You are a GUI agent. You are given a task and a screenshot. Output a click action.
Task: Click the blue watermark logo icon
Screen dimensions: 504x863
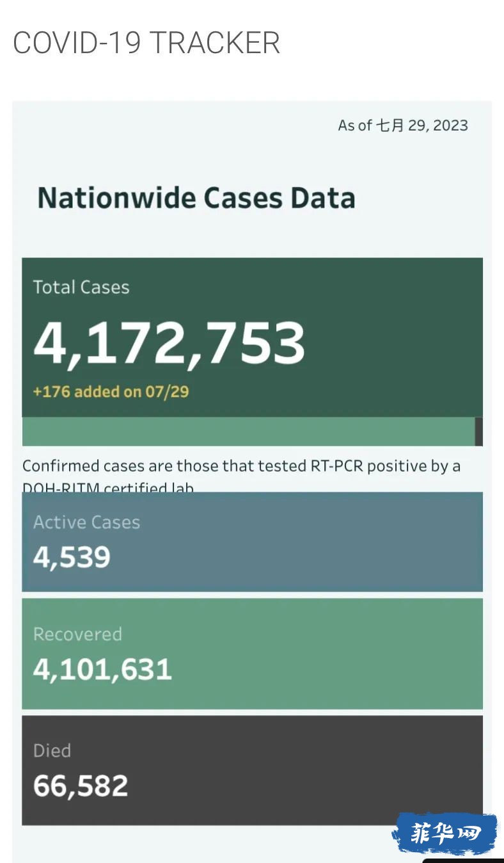coord(445,833)
